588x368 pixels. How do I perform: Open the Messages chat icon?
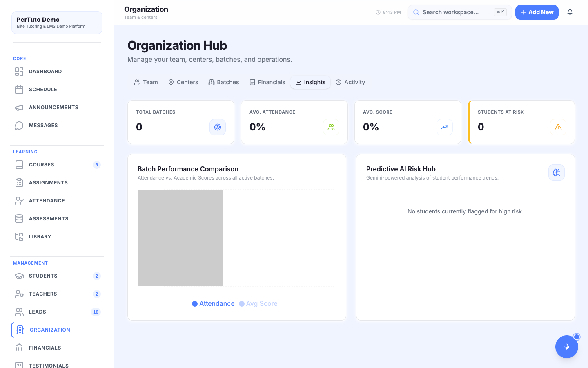pyautogui.click(x=19, y=126)
